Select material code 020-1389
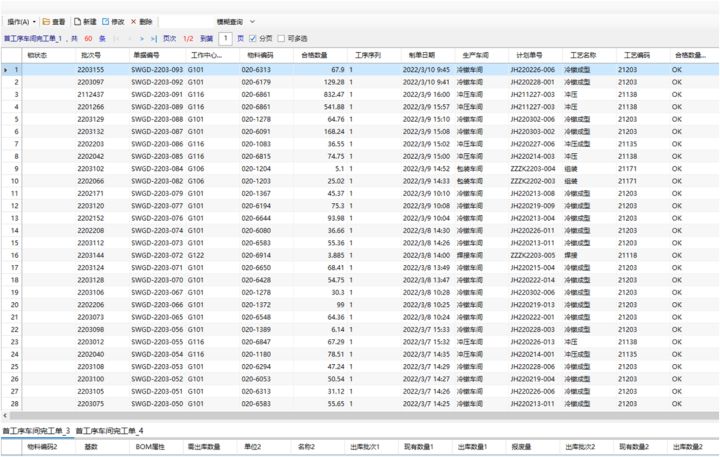Image resolution: width=720 pixels, height=457 pixels. pos(256,330)
